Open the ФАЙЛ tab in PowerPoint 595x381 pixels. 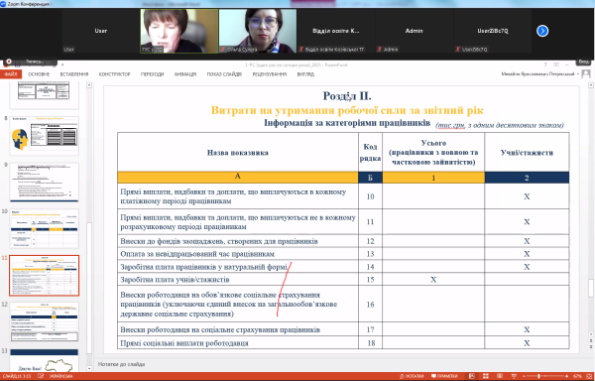pos(11,74)
